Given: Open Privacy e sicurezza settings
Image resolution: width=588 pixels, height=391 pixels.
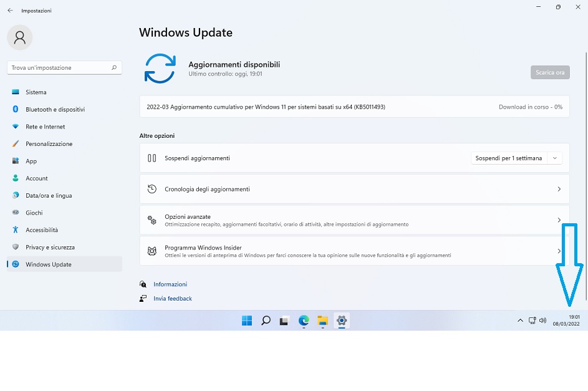Looking at the screenshot, I should pos(64,247).
